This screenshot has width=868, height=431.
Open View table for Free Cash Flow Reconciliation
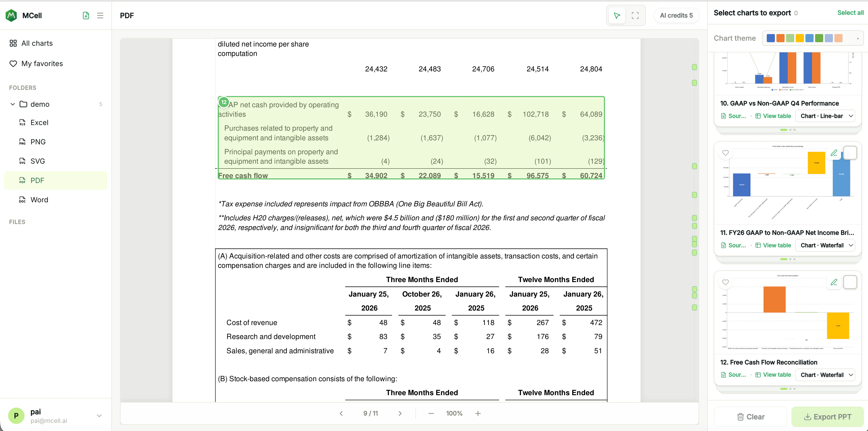773,375
